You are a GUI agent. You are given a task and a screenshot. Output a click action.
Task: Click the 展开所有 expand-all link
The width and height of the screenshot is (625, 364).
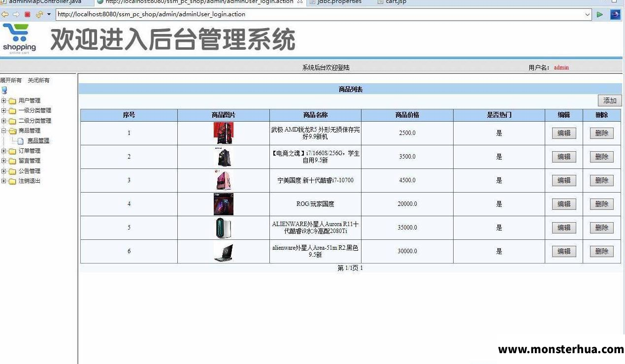[x=11, y=80]
